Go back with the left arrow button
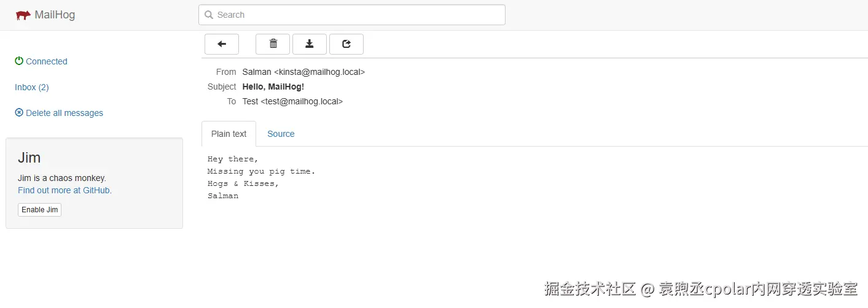Viewport: 868px width, 308px height. (222, 44)
